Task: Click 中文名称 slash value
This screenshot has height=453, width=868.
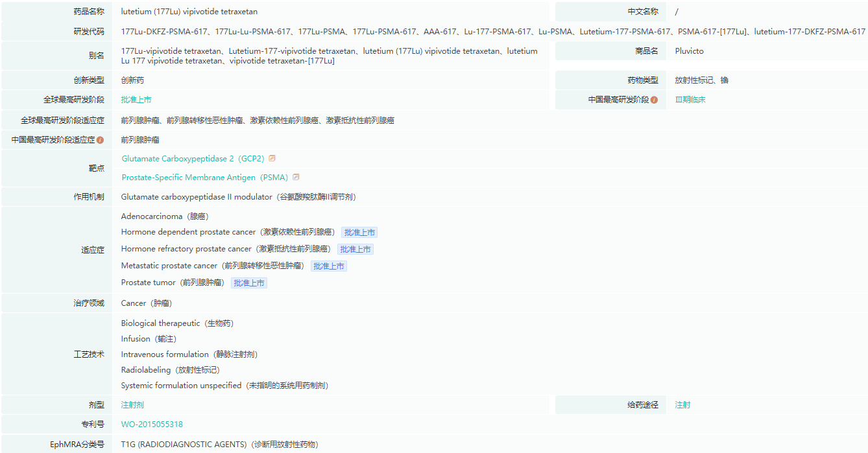Action: (677, 12)
